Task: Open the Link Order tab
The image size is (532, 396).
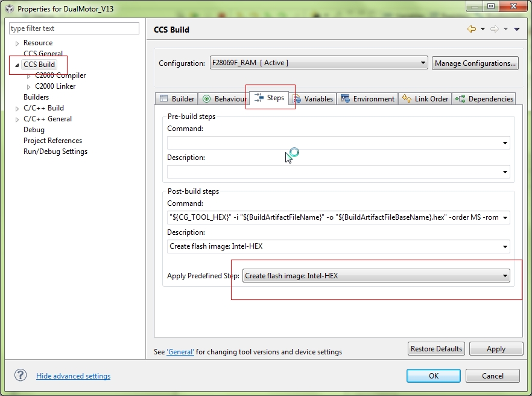Action: click(x=425, y=99)
